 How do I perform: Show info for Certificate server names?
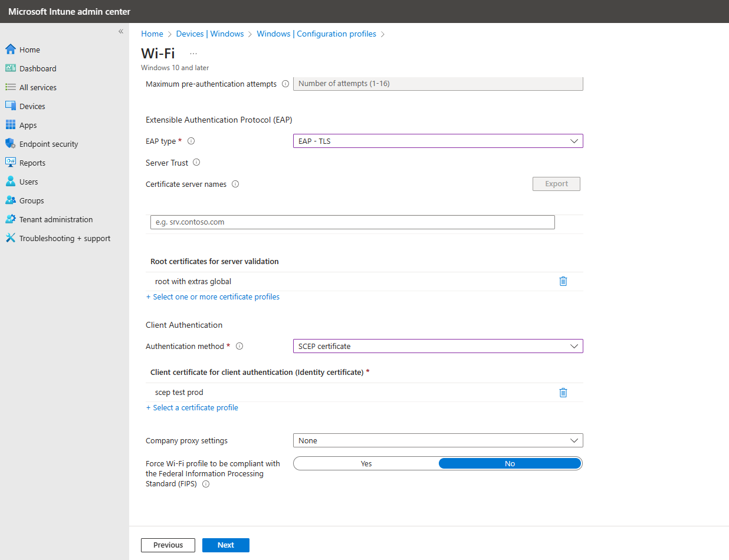(235, 184)
